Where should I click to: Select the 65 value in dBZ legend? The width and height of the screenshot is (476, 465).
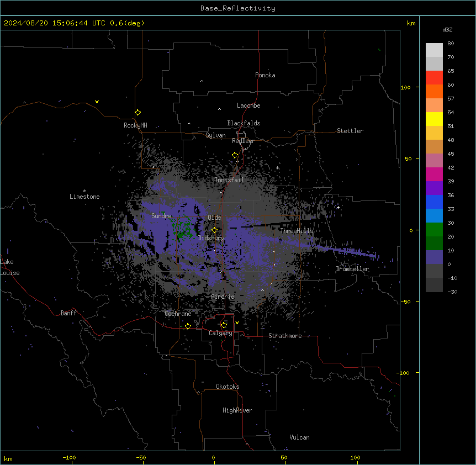(x=451, y=71)
